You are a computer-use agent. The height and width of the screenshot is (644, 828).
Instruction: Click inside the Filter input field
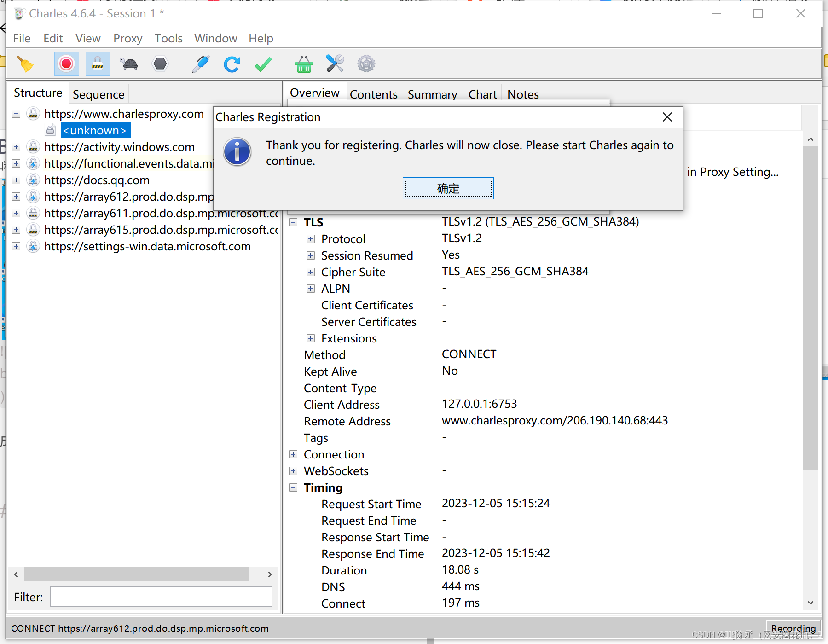pyautogui.click(x=161, y=597)
